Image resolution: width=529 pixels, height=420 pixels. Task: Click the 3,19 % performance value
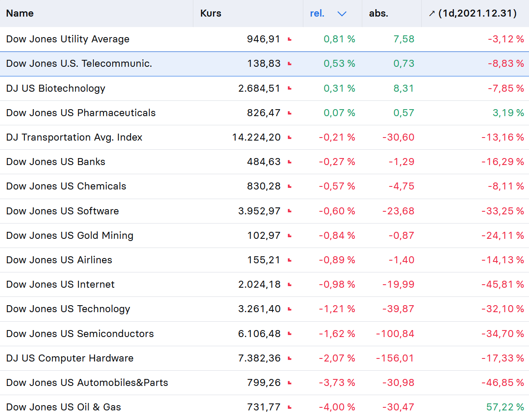[508, 113]
